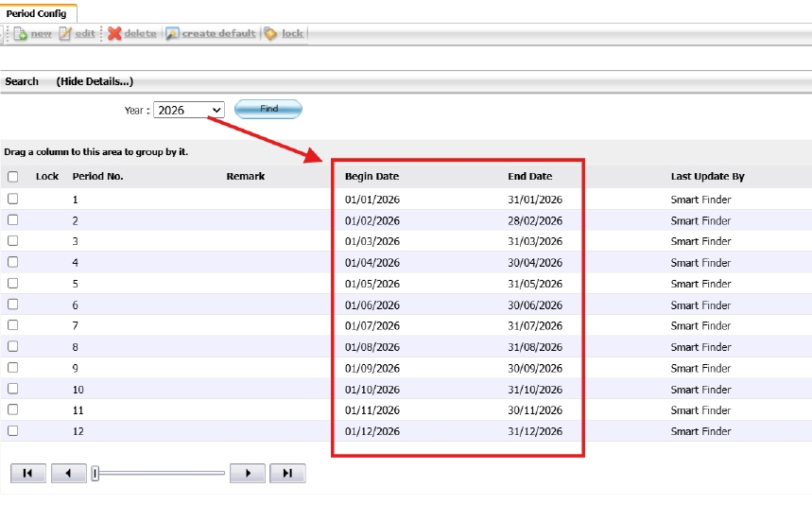Viewport: 812px width, 505px height.
Task: Click the create default toolbar icon
Action: 172,34
